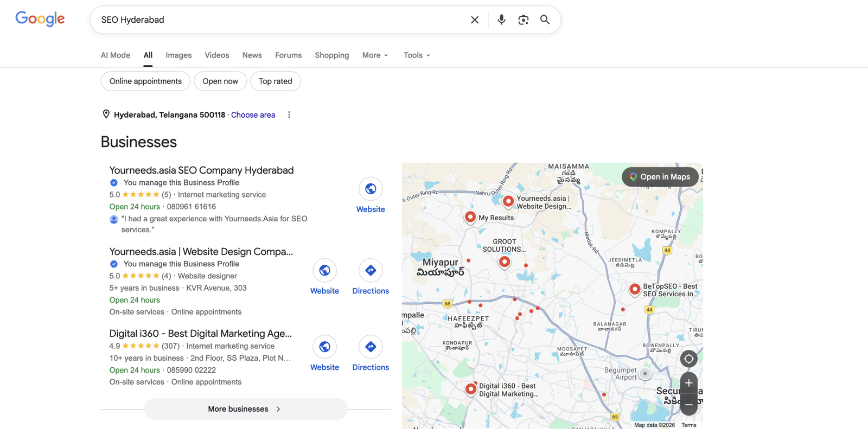Open Yourneeds.asia SEO Company Hyderabad listing

201,170
